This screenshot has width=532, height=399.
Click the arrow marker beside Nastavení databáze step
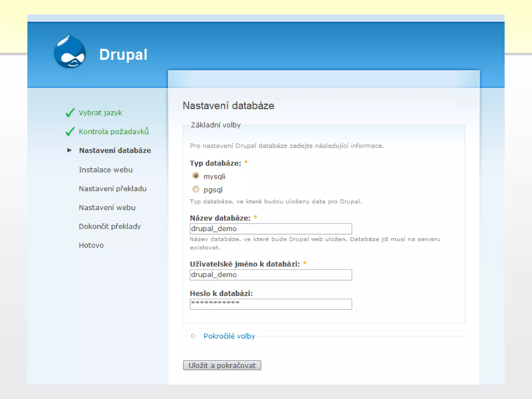pyautogui.click(x=69, y=150)
